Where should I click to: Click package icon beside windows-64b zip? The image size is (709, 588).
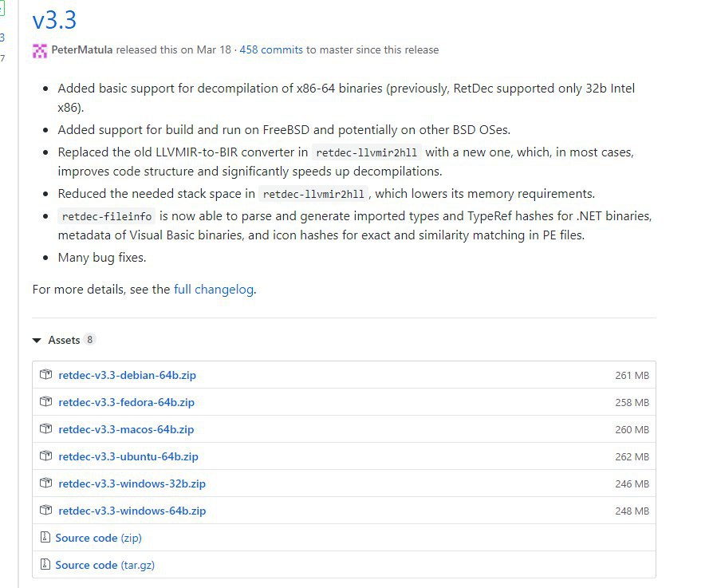pos(45,510)
